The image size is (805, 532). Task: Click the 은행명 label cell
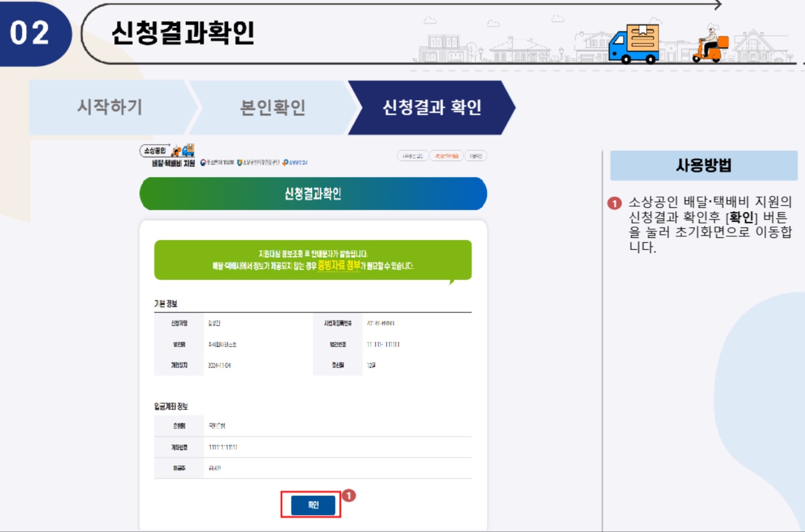(x=179, y=426)
